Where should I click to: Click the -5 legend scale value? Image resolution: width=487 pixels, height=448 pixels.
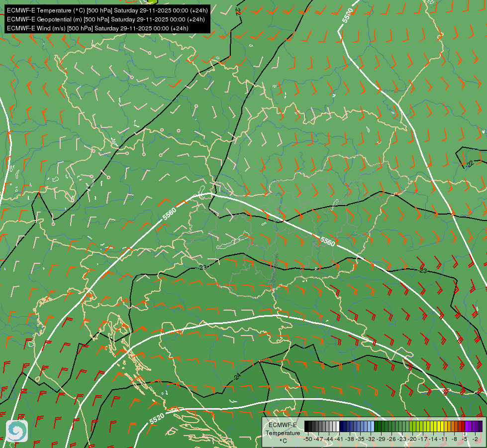tap(465, 439)
